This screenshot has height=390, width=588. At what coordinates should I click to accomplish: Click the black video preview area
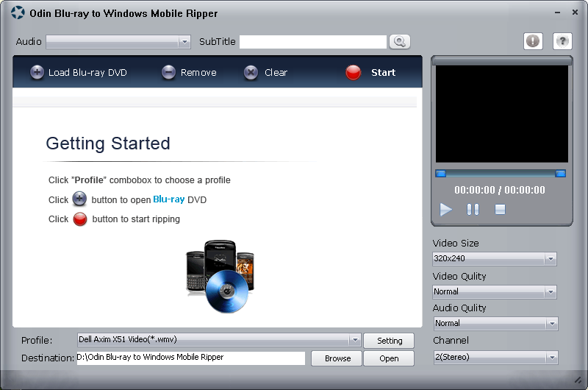[502, 114]
